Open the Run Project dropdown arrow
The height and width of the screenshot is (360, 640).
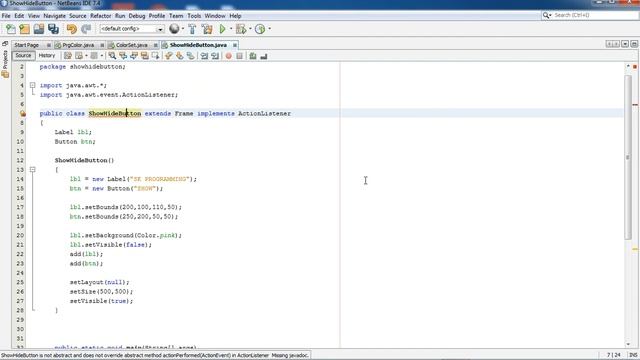(x=231, y=29)
